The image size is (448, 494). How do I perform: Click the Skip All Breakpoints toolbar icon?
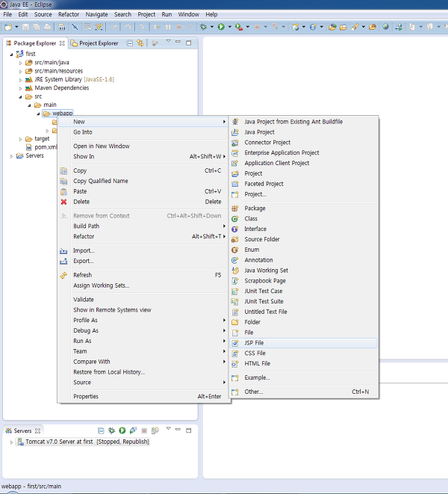pos(75,27)
